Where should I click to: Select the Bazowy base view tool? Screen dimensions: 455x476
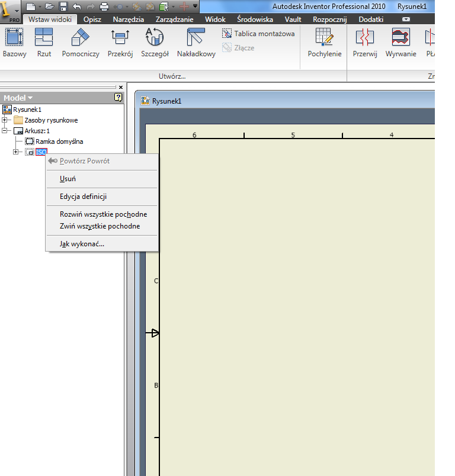coord(14,43)
